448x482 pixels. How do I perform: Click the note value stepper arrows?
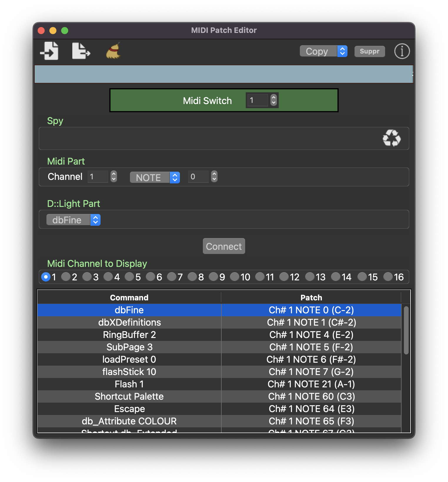coord(214,177)
